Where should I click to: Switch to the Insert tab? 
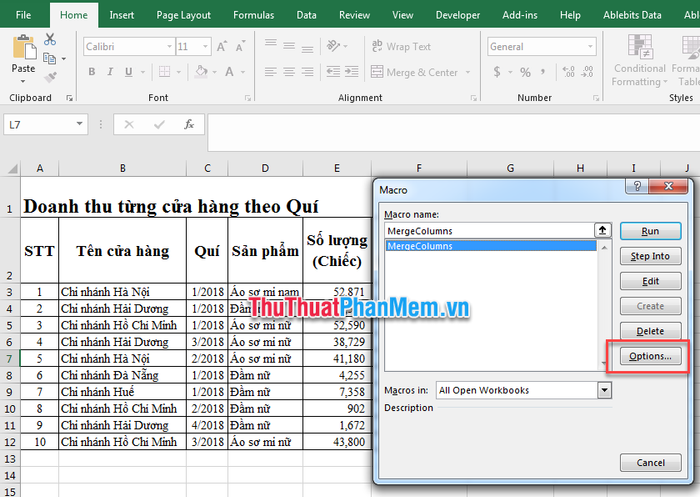(121, 15)
